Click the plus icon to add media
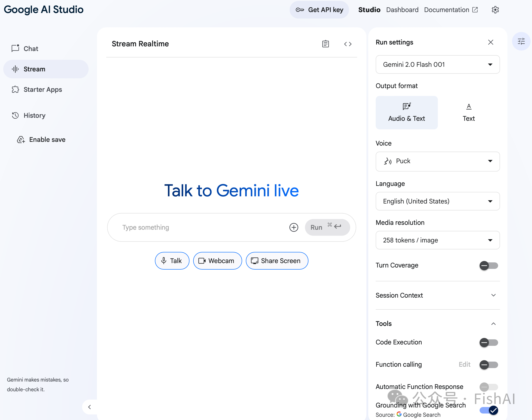This screenshot has width=532, height=420. click(x=294, y=227)
